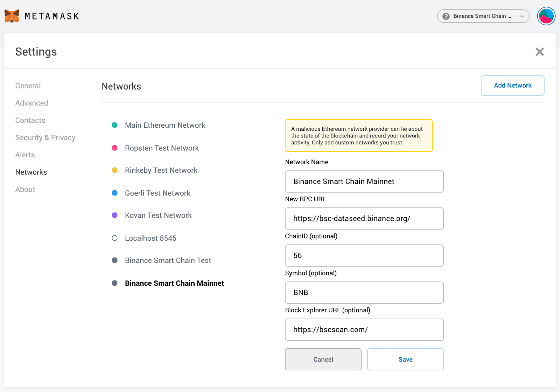The height and width of the screenshot is (392, 560).
Task: Cancel the network edit
Action: pos(323,359)
